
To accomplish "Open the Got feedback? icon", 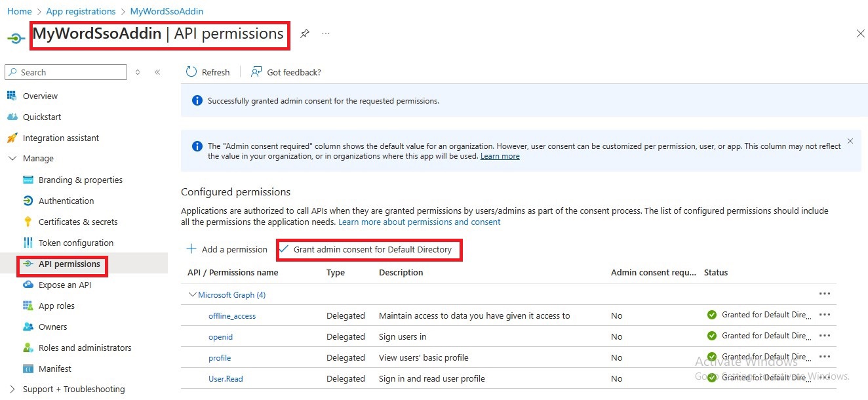I will click(256, 72).
